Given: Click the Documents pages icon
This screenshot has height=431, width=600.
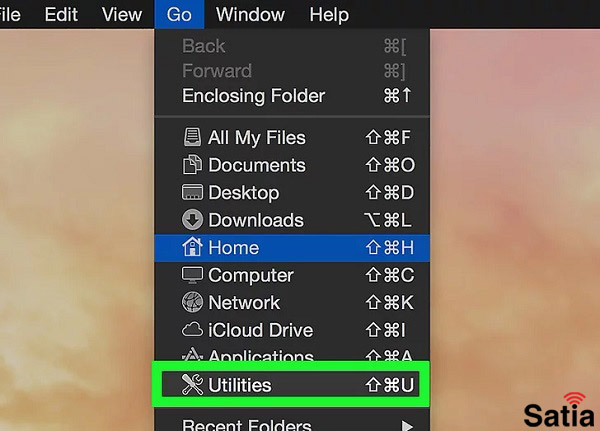Looking at the screenshot, I should pyautogui.click(x=192, y=165).
